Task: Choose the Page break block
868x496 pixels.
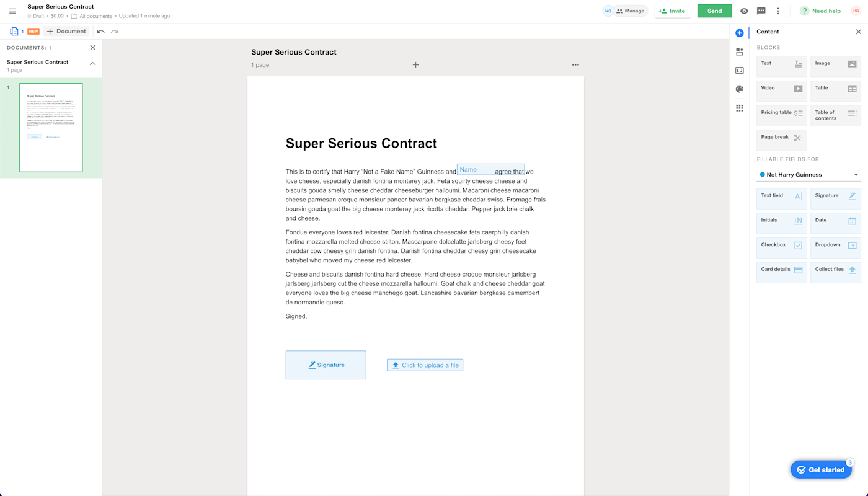Action: coord(782,140)
